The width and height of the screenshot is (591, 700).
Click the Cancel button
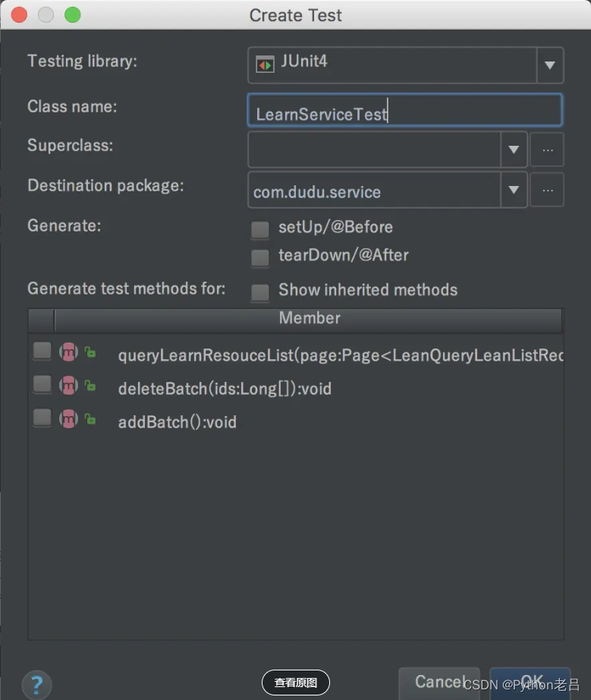pos(439,682)
